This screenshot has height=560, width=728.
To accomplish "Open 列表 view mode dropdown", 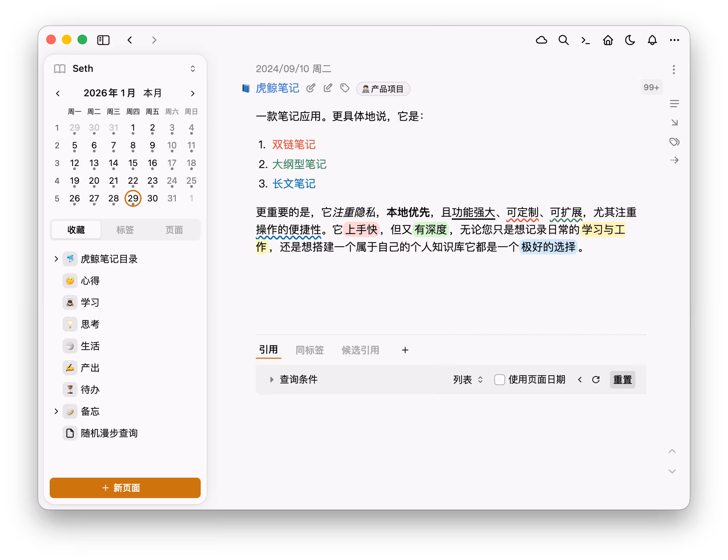I will click(468, 380).
